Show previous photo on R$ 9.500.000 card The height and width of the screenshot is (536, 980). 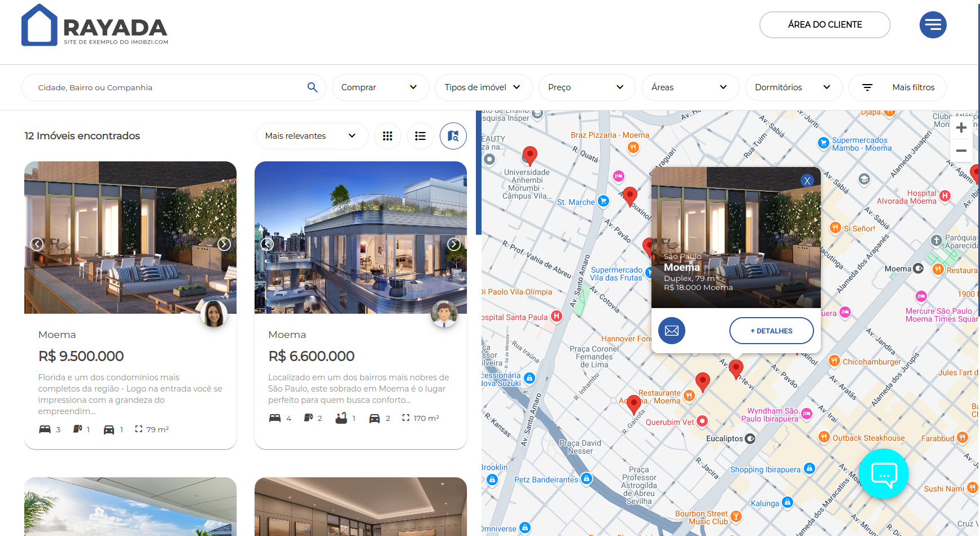point(37,244)
